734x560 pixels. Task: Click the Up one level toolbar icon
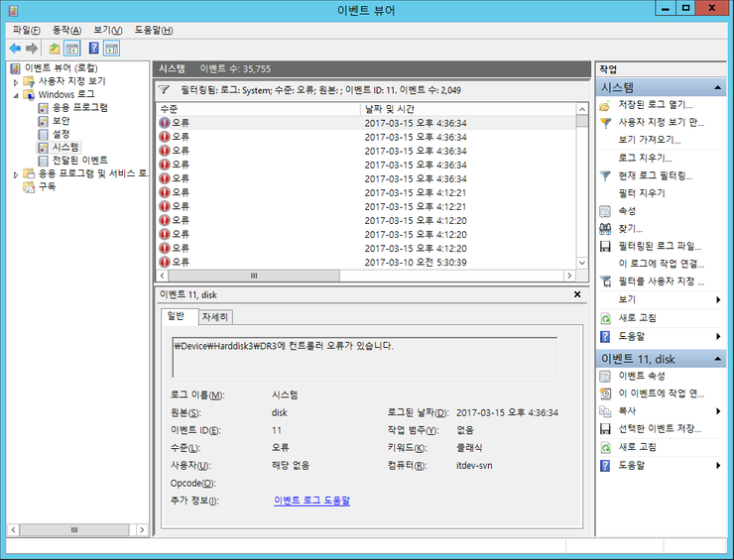55,49
